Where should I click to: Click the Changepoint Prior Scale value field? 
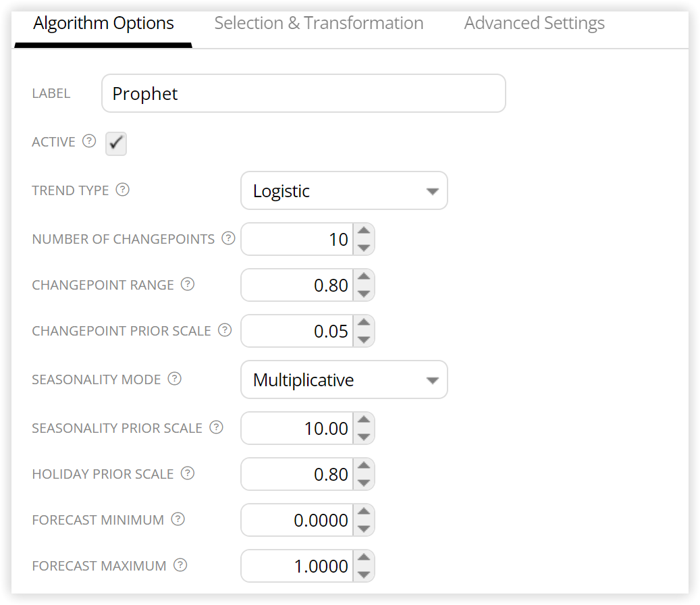tap(297, 331)
